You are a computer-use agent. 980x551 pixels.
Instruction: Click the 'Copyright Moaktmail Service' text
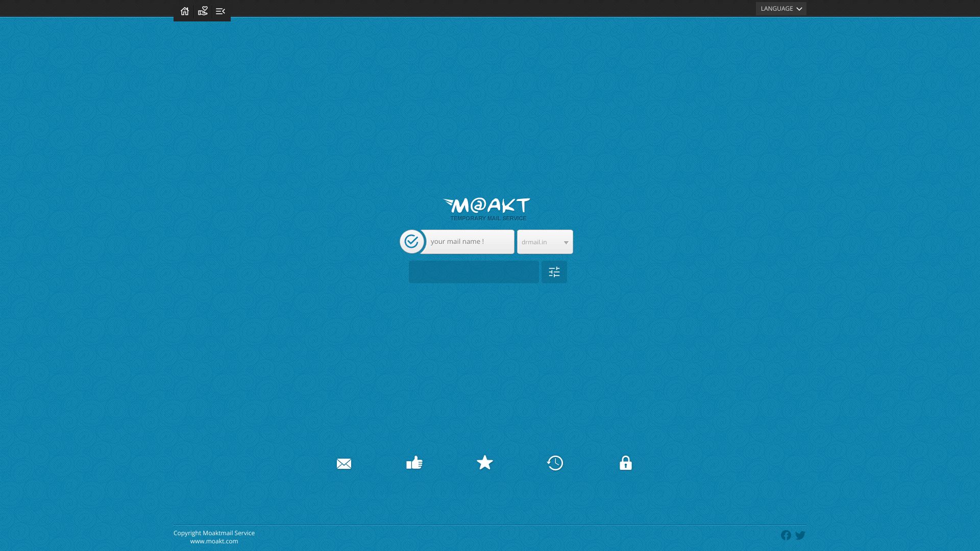click(214, 533)
